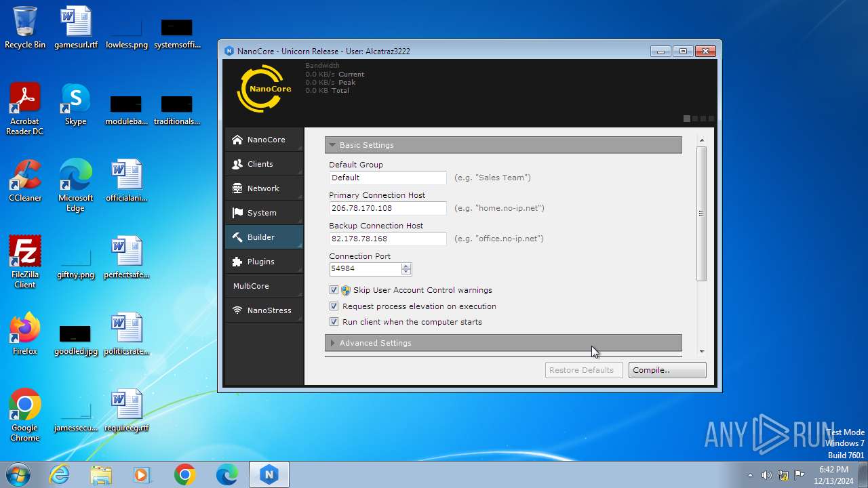Viewport: 868px width, 488px height.
Task: Launch Edge from the taskbar
Action: [x=226, y=474]
